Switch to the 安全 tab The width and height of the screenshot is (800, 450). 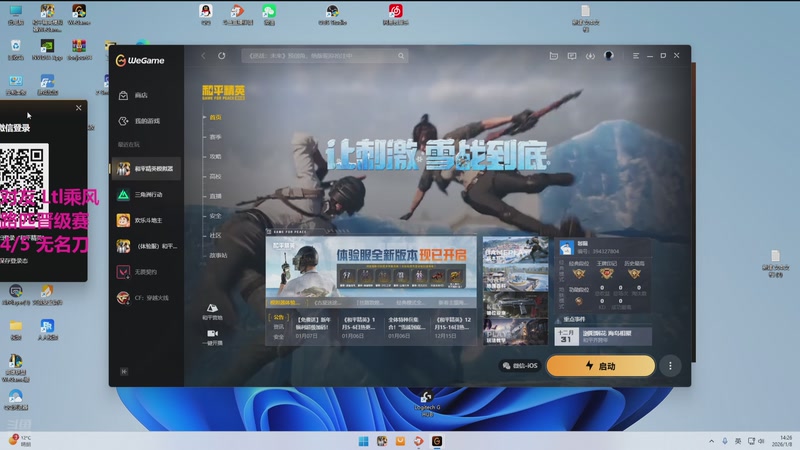pyautogui.click(x=215, y=216)
